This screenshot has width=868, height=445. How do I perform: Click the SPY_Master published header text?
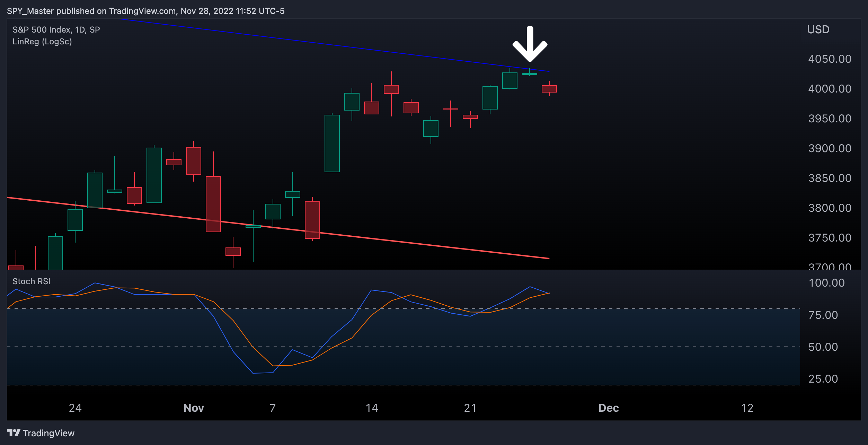pos(146,11)
